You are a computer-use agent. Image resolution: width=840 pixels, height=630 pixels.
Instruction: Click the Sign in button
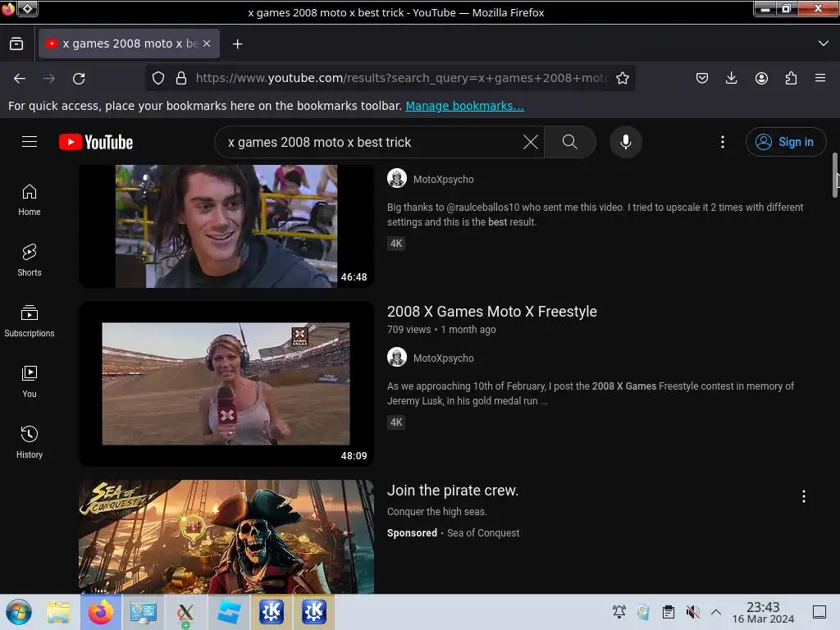785,142
